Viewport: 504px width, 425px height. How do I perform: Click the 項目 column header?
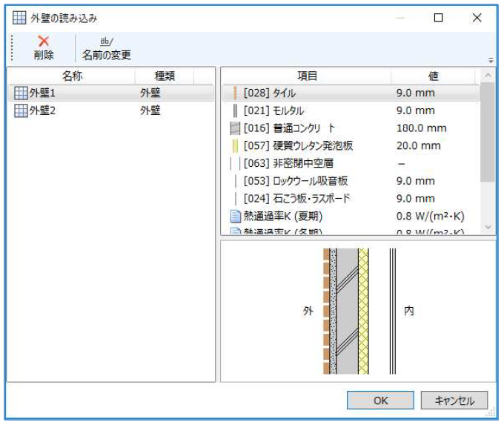click(307, 76)
